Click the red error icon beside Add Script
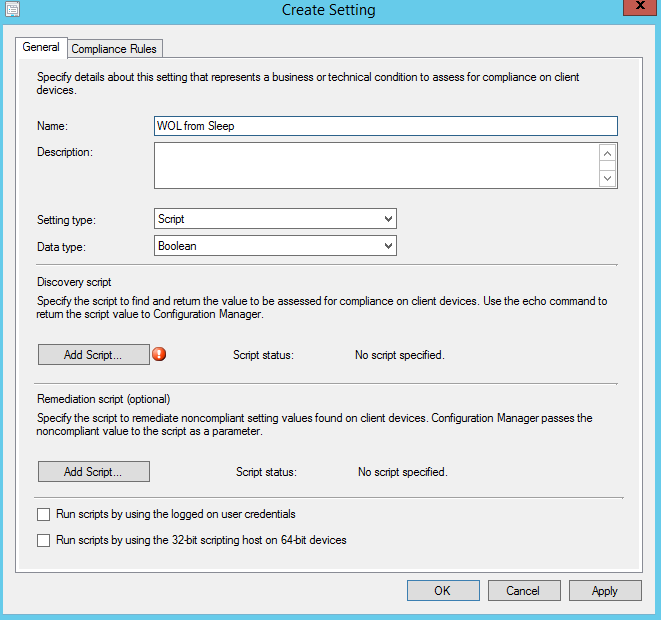 [x=158, y=354]
